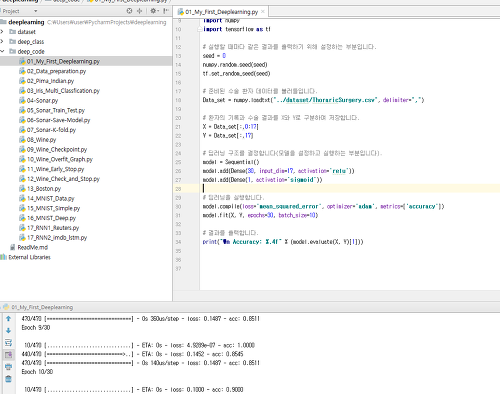The width and height of the screenshot is (500, 394).
Task: Click the Collapse All icon in Project panel
Action: [140, 11]
